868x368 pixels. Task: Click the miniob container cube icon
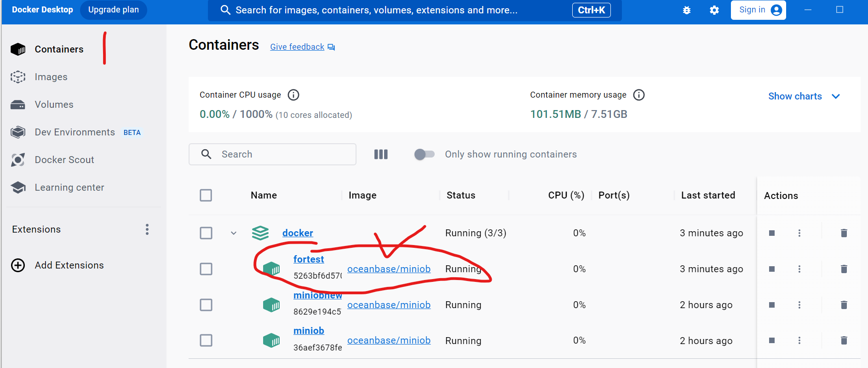pyautogui.click(x=271, y=340)
